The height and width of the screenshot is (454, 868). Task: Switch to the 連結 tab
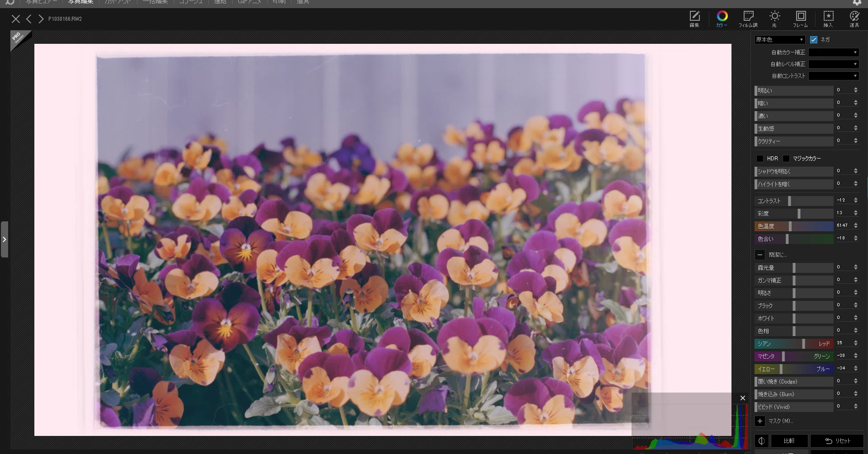pyautogui.click(x=220, y=2)
